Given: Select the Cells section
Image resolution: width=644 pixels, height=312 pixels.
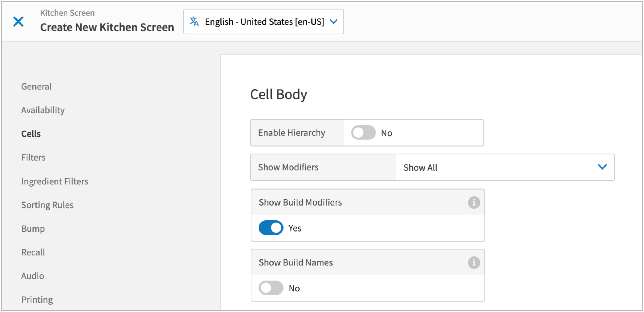Looking at the screenshot, I should click(x=31, y=133).
